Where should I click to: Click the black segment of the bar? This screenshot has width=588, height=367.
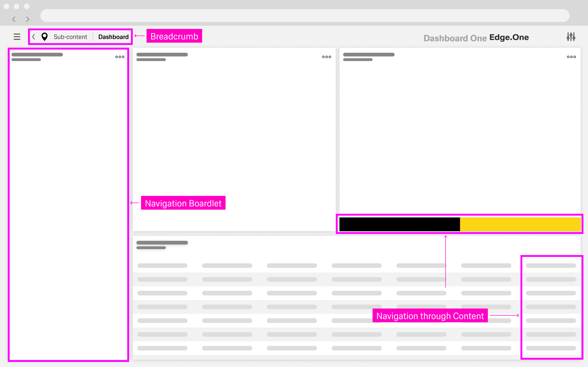click(399, 224)
